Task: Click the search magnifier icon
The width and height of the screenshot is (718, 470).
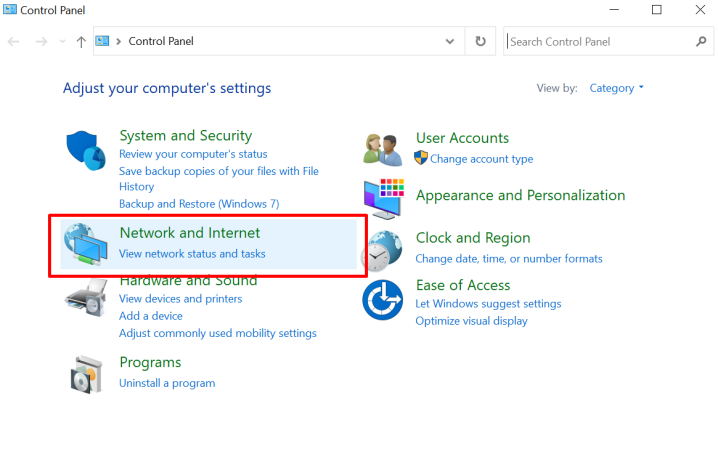Action: [700, 41]
